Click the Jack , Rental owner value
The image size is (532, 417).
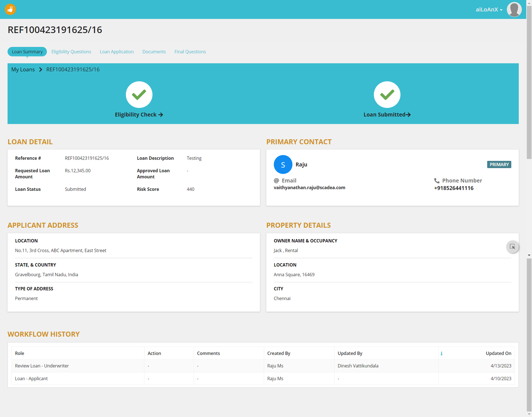coord(286,251)
